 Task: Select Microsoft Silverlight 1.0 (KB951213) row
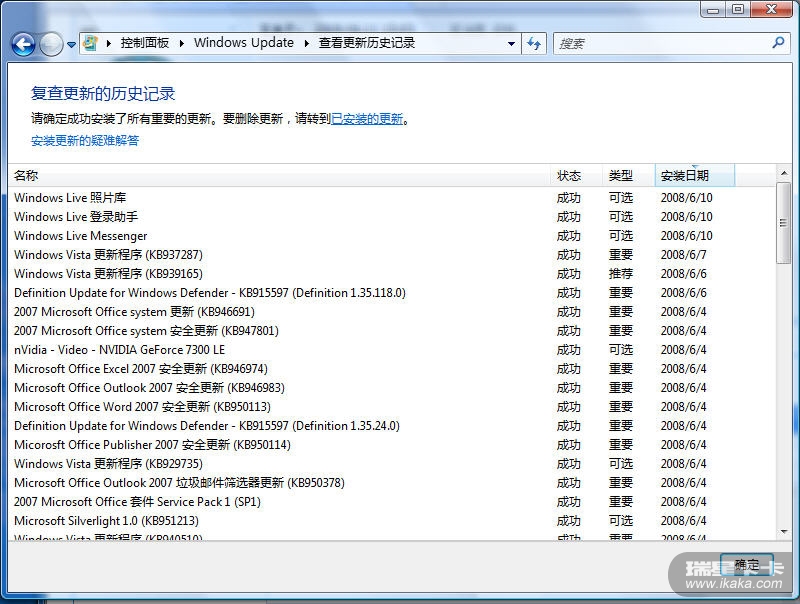click(392, 521)
